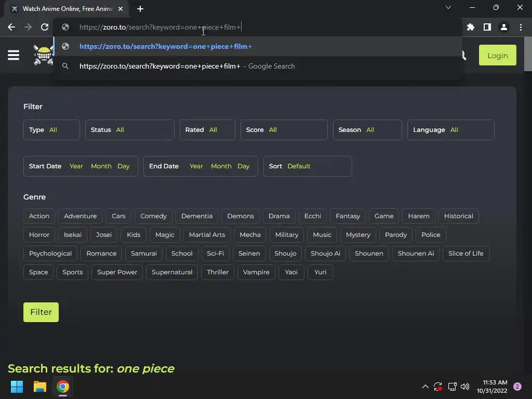
Task: Open the Chrome extensions puzzle icon
Action: click(471, 27)
